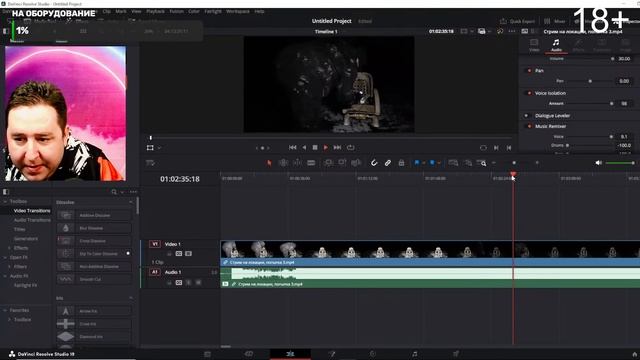This screenshot has width=640, height=360.
Task: Toggle auto select on Video 1 track
Action: (179, 253)
